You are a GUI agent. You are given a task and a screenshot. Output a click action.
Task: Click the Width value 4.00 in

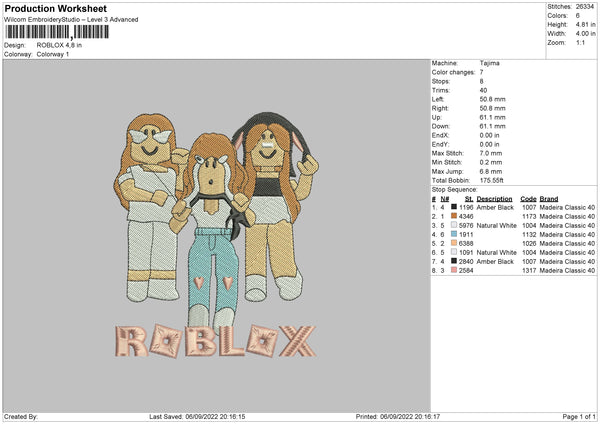click(x=585, y=34)
